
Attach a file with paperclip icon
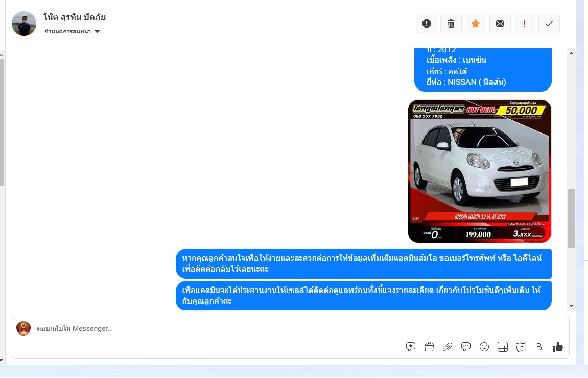click(448, 347)
